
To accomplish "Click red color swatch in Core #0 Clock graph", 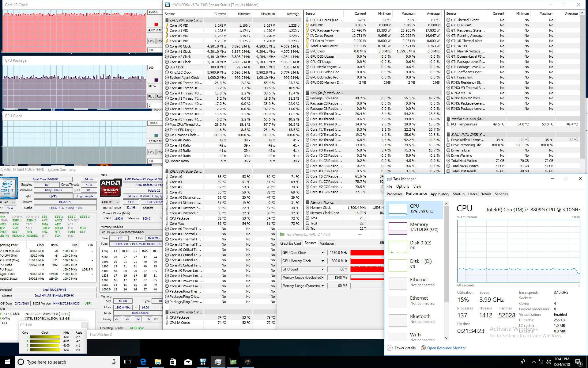I will pyautogui.click(x=156, y=25).
